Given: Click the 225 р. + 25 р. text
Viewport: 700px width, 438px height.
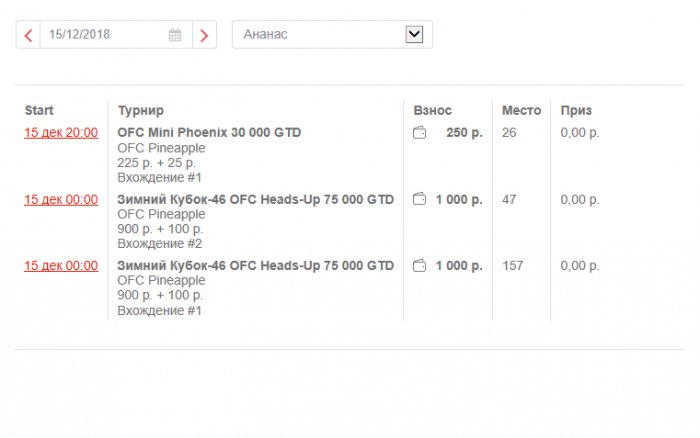Looking at the screenshot, I should coord(156,163).
